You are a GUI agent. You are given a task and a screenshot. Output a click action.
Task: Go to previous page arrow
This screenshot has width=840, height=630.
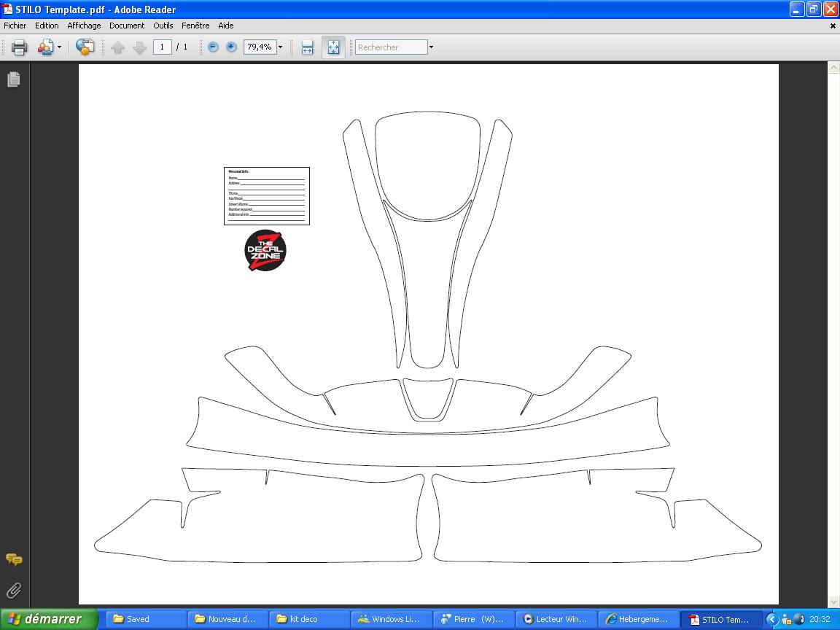point(118,47)
